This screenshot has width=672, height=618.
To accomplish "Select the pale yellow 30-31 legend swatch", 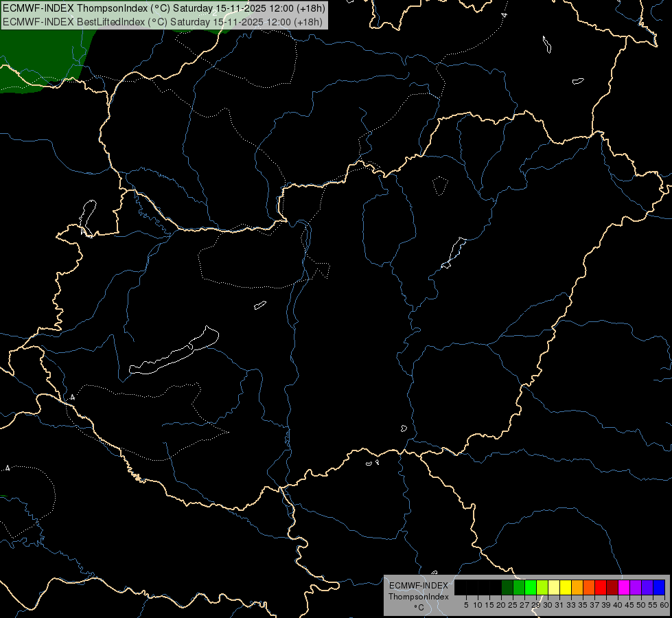I will [554, 587].
